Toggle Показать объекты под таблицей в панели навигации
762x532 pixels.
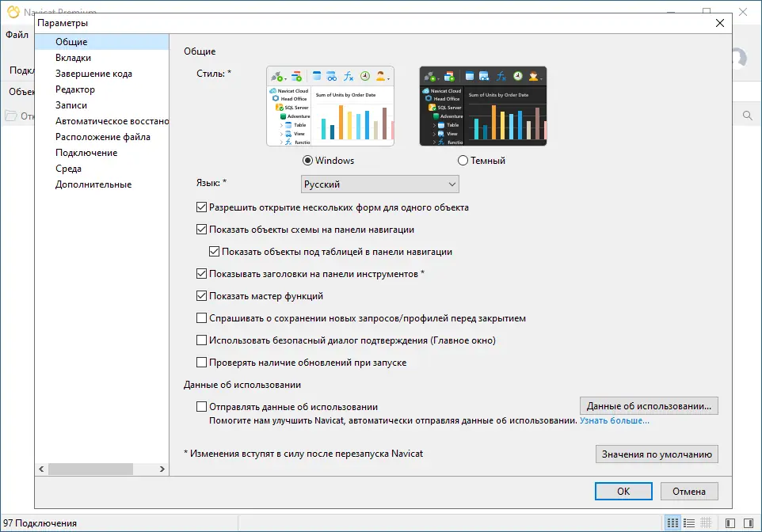pos(214,252)
